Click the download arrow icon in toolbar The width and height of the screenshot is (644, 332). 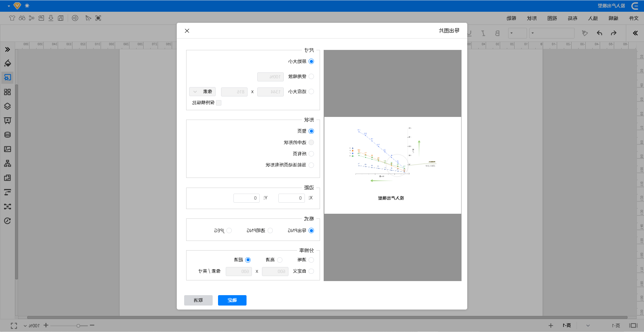(x=51, y=18)
